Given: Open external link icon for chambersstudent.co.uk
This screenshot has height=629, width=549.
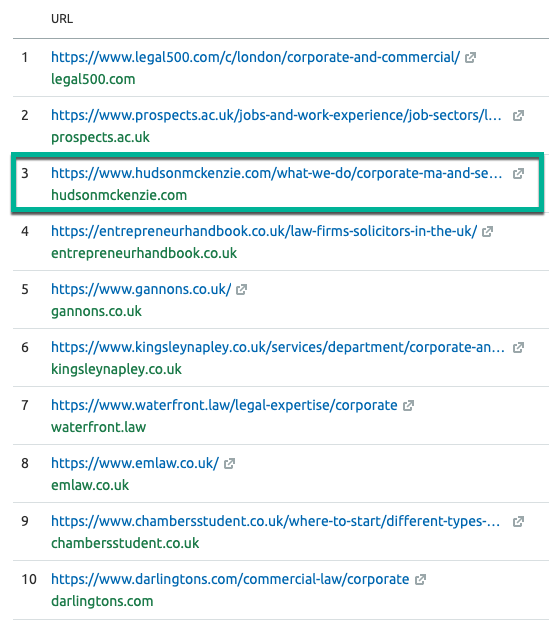Looking at the screenshot, I should 518,521.
